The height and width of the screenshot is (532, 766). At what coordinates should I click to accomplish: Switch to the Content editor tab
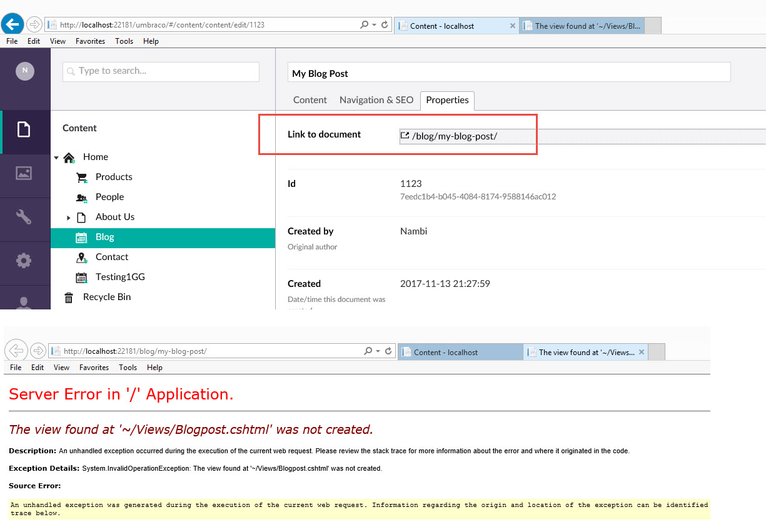click(310, 100)
